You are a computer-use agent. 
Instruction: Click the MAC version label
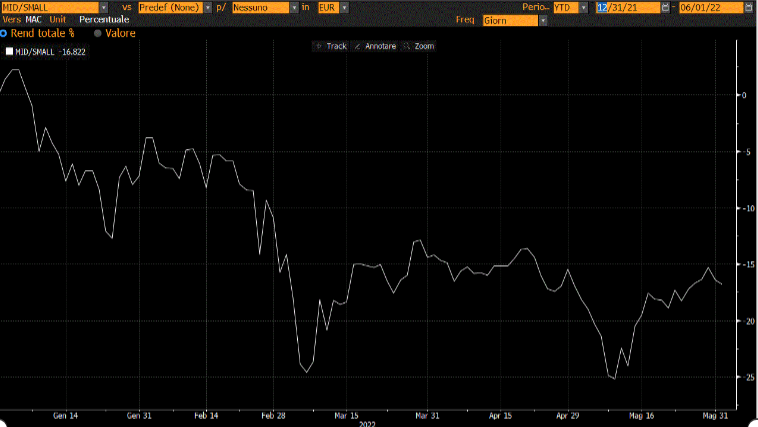coord(34,20)
